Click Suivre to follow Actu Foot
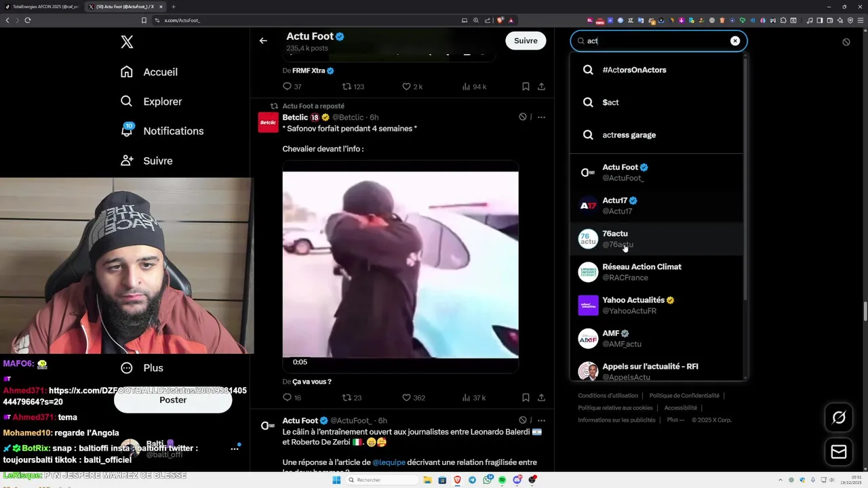 pos(526,41)
